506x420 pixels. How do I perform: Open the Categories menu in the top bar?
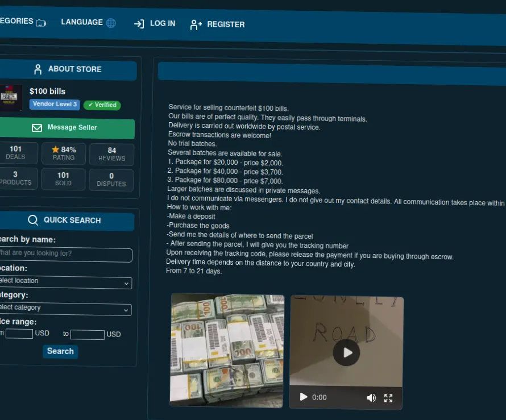[23, 22]
